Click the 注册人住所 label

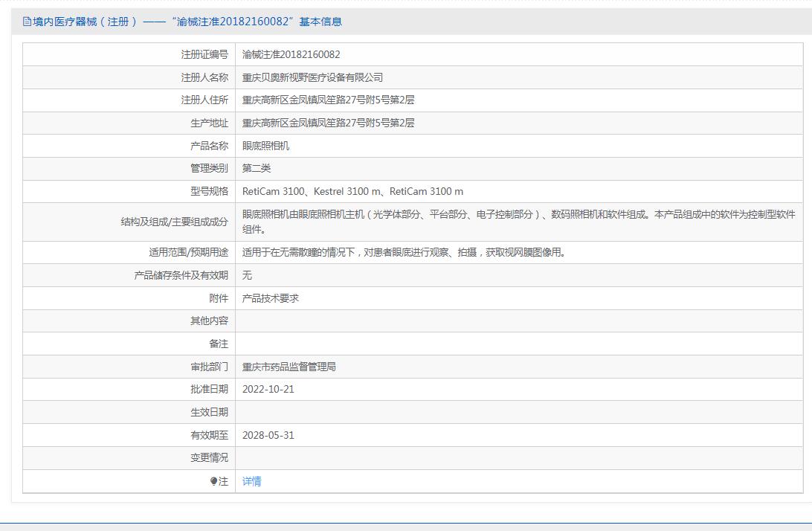point(204,100)
